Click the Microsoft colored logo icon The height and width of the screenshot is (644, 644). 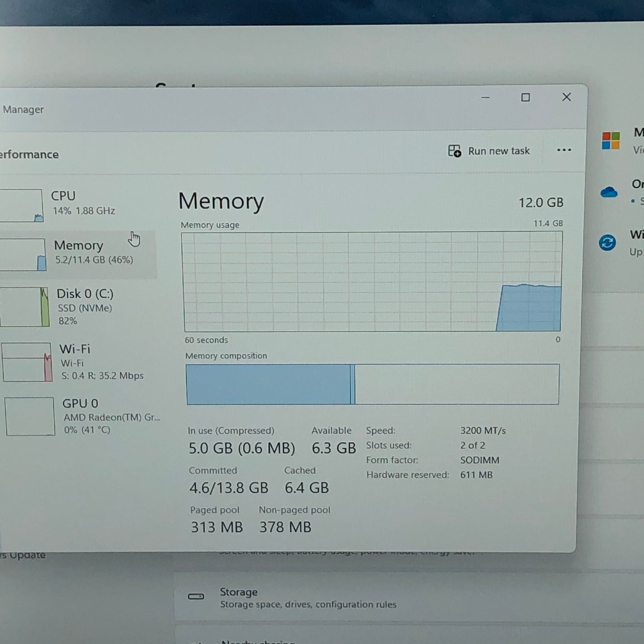click(x=611, y=140)
